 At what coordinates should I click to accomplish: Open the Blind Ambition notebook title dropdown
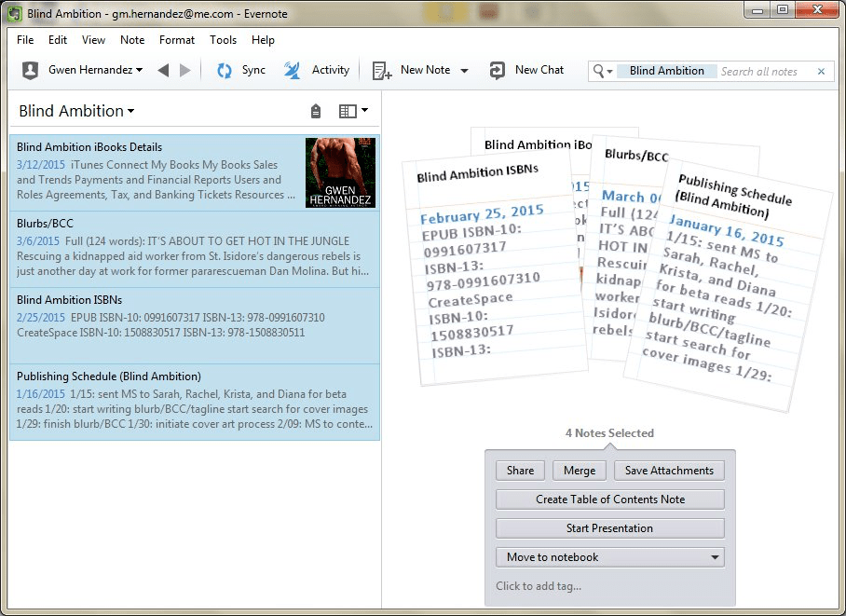point(76,111)
